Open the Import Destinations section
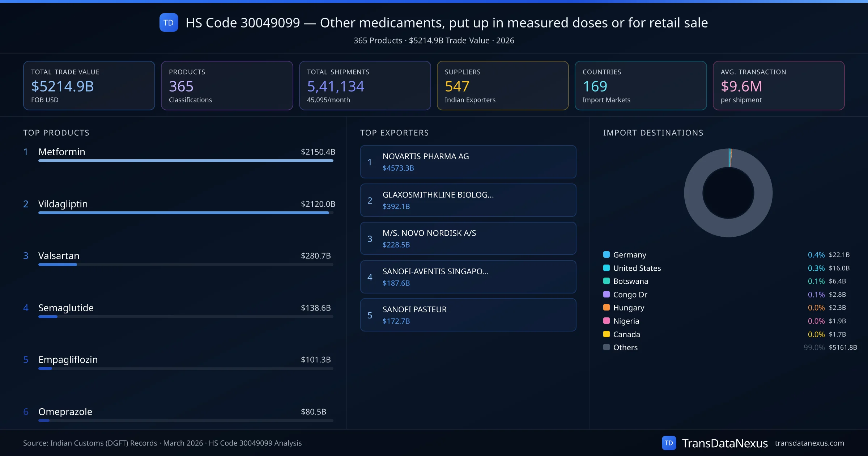The height and width of the screenshot is (456, 868). click(653, 133)
